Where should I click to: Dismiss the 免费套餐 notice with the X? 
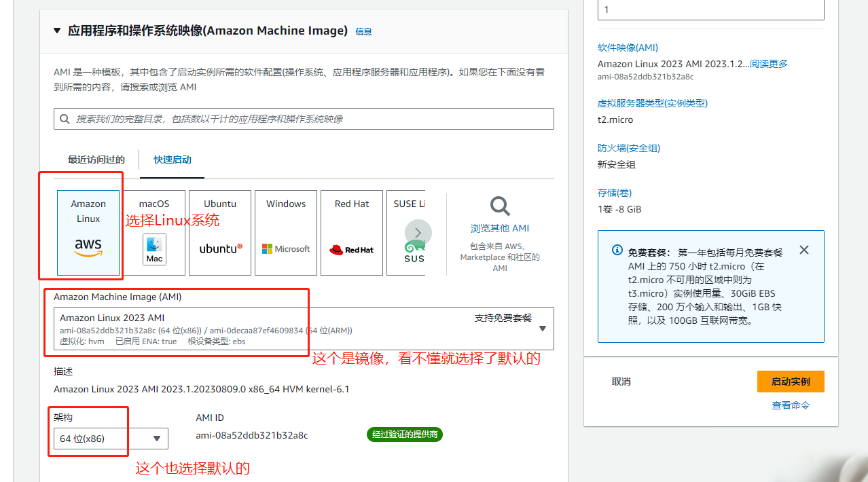pos(804,250)
